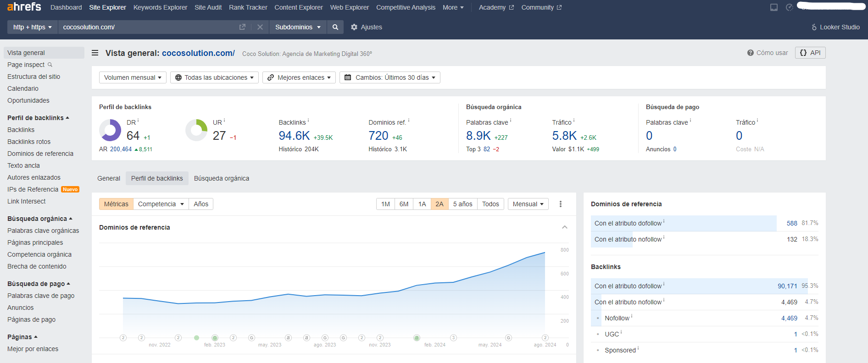Open the Community external link

point(541,7)
